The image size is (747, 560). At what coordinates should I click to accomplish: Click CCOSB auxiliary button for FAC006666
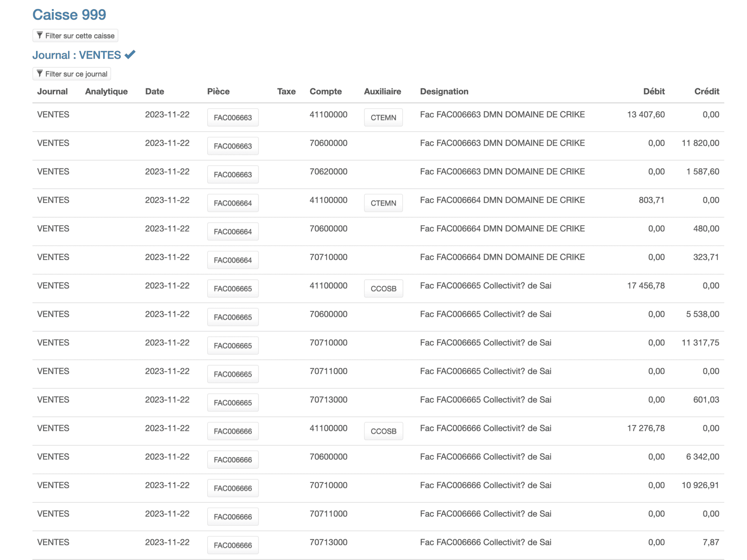tap(383, 431)
